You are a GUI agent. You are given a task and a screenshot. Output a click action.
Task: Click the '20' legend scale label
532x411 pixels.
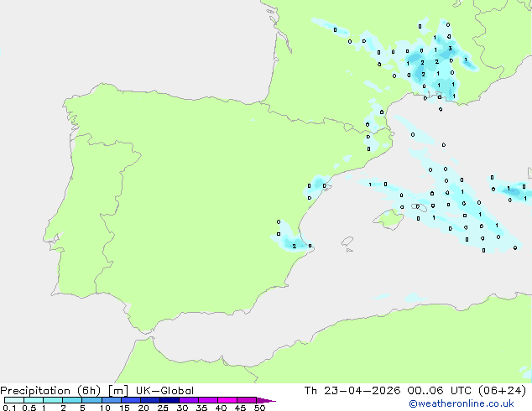143,408
